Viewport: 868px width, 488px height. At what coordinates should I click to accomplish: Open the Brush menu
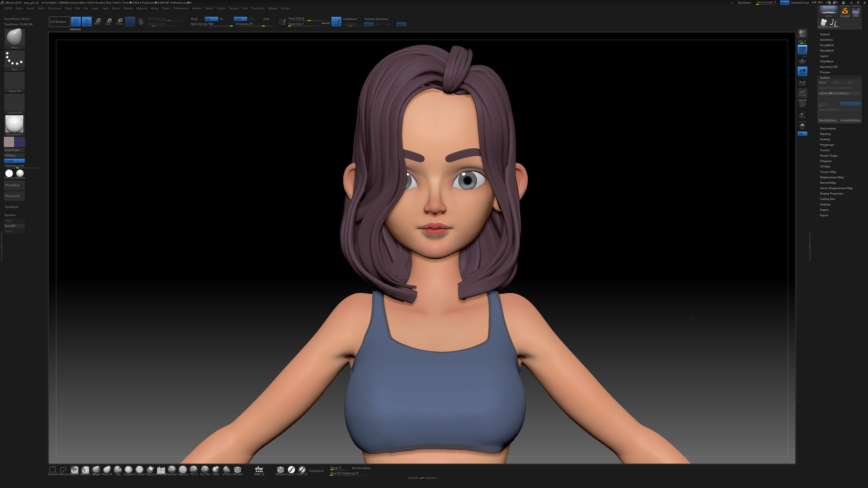pos(30,8)
